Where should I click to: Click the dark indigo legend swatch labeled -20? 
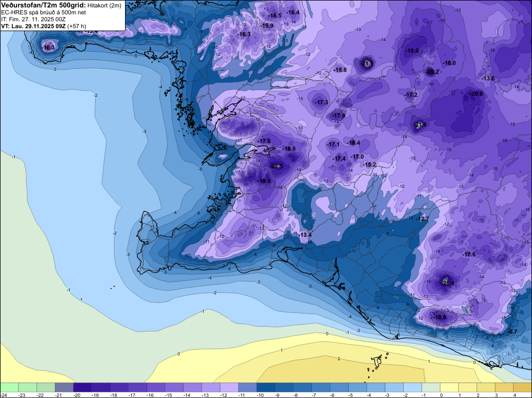point(82,387)
